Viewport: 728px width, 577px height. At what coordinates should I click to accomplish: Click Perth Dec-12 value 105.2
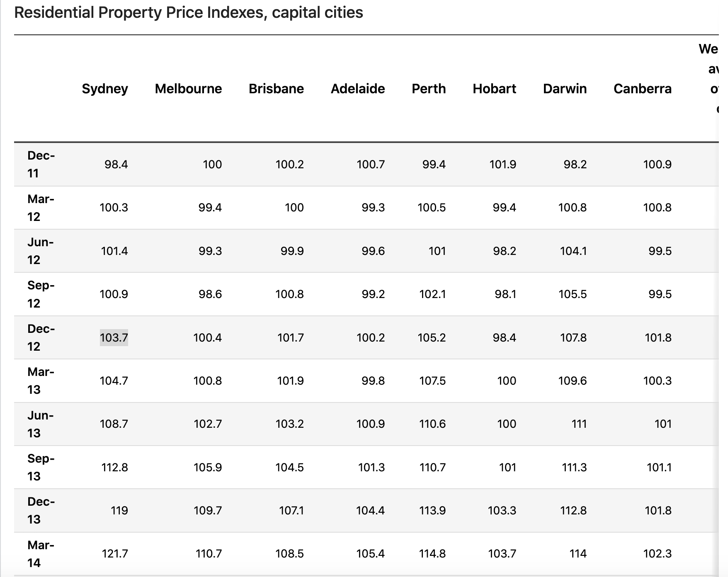432,337
